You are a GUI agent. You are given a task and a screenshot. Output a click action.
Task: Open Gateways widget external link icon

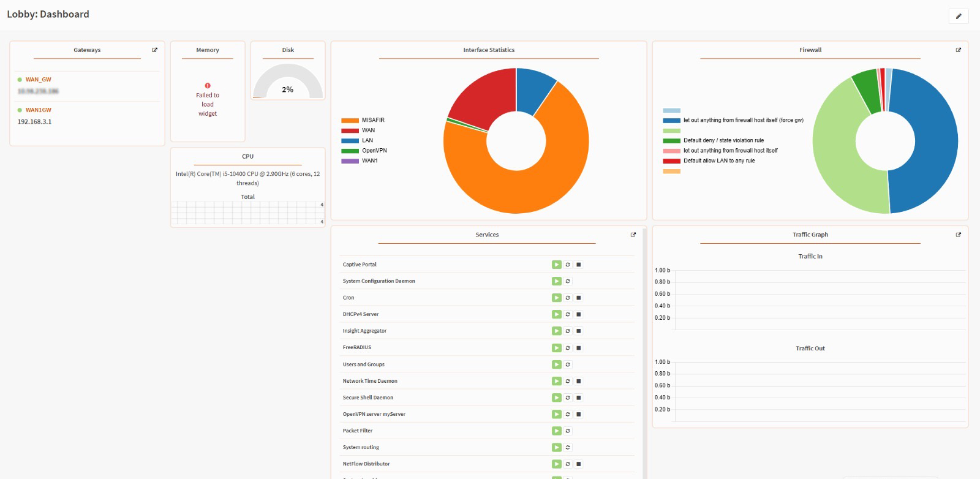click(x=154, y=50)
